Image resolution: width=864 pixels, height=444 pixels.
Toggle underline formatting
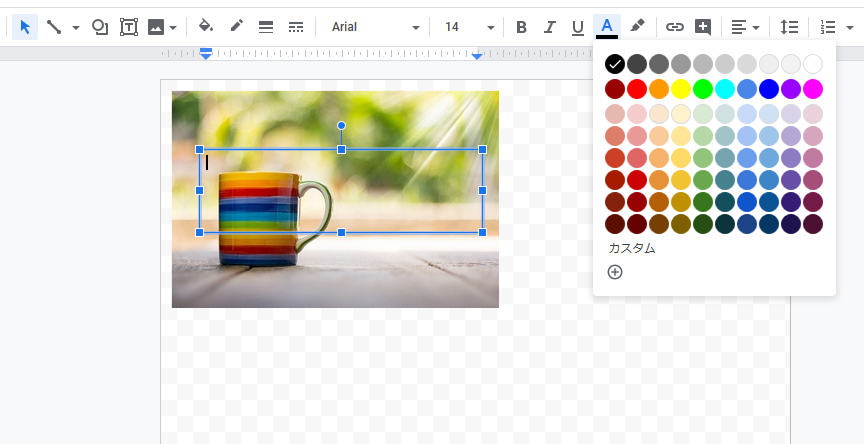(x=577, y=27)
